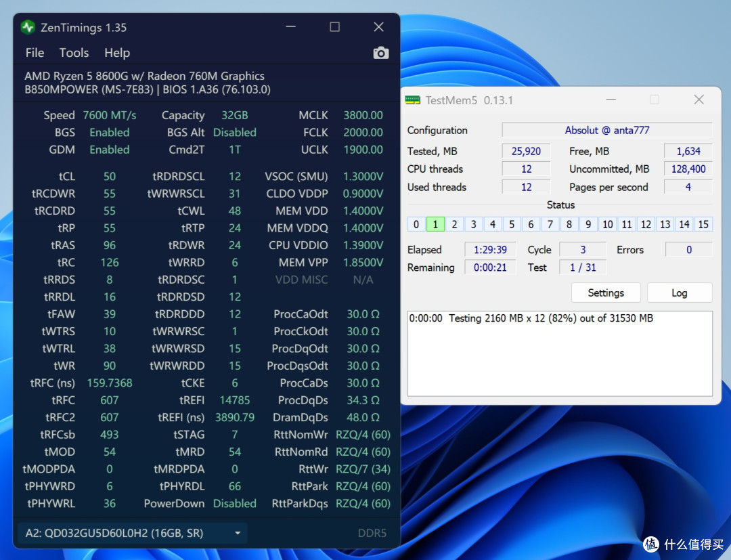Minimize the ZenTimings window
The width and height of the screenshot is (731, 560).
[x=291, y=27]
